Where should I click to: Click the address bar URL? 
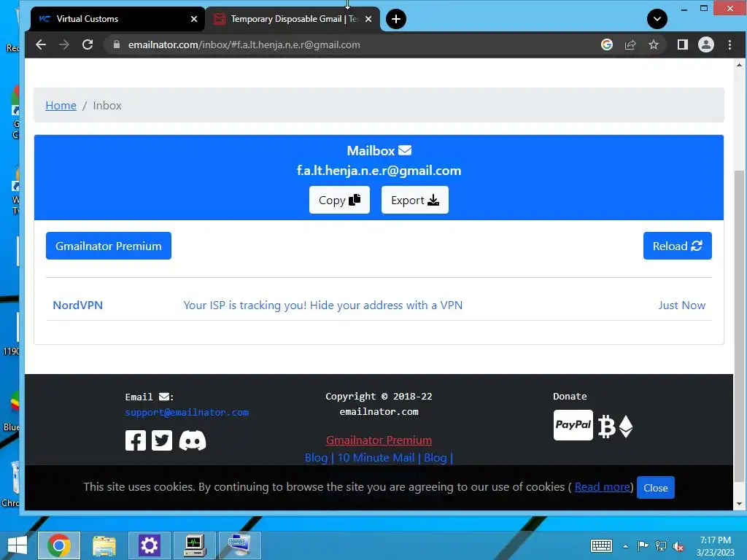tap(244, 44)
